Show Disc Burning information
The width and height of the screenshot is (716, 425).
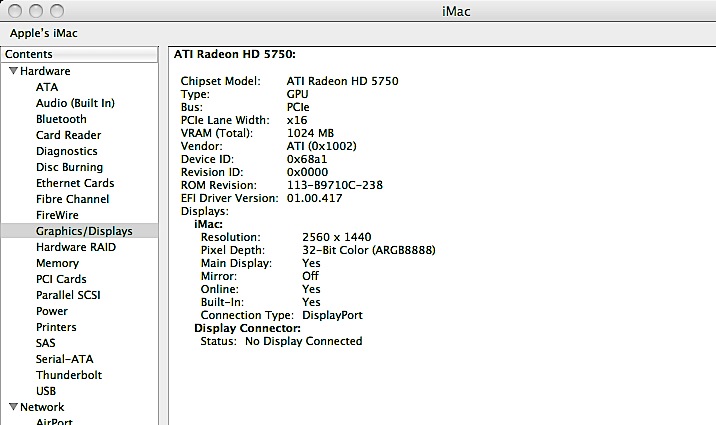pyautogui.click(x=69, y=167)
